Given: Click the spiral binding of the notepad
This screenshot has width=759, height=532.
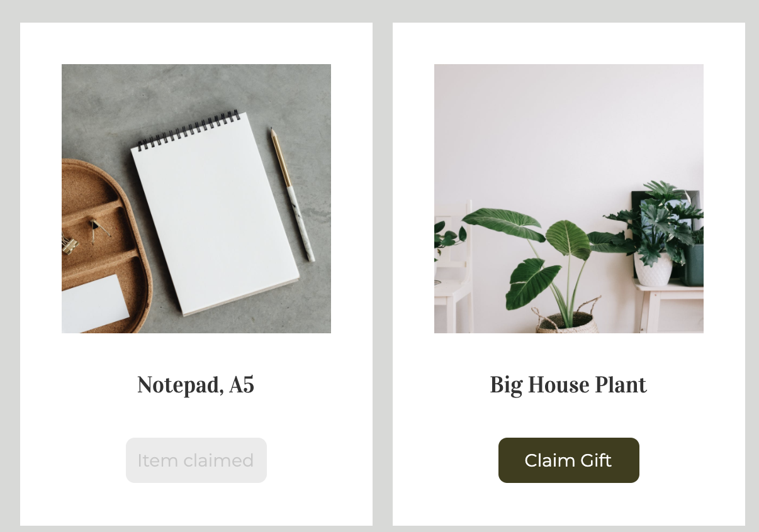Looking at the screenshot, I should 189,131.
